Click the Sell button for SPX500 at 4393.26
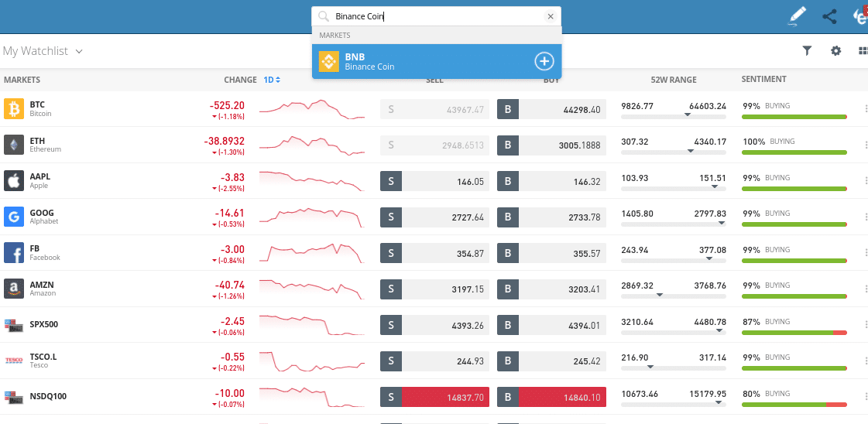868x424 pixels. [434, 325]
